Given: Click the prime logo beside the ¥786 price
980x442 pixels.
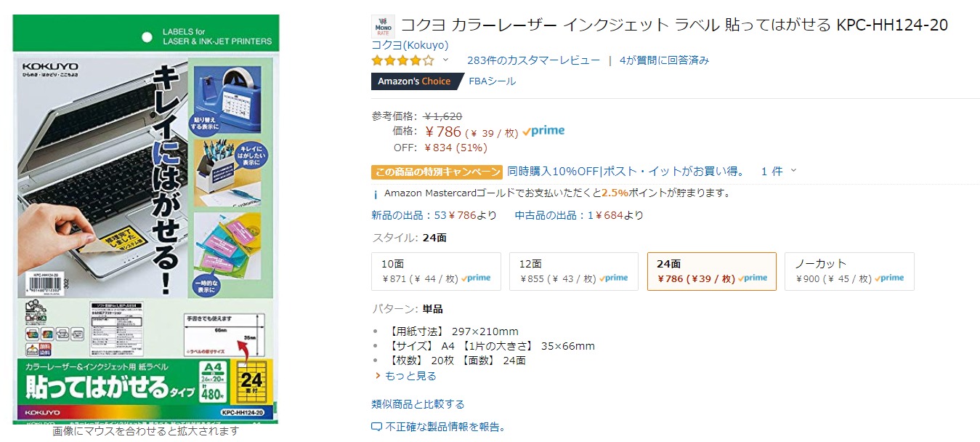Looking at the screenshot, I should (543, 131).
